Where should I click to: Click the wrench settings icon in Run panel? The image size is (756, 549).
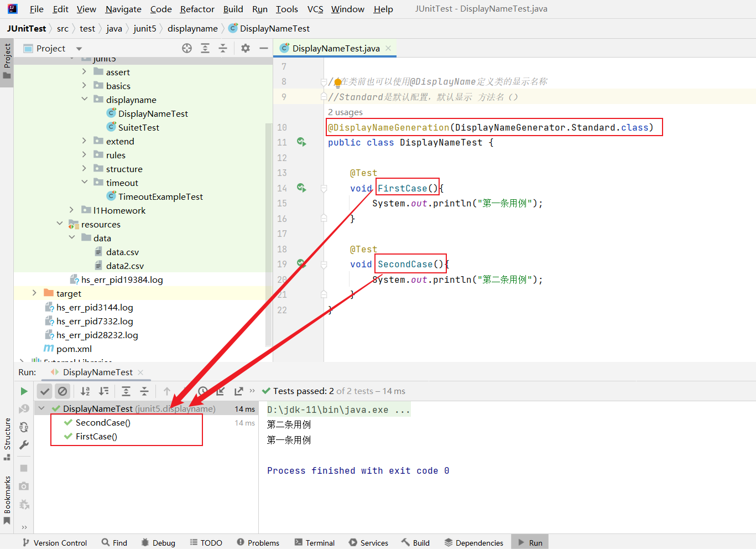click(24, 445)
